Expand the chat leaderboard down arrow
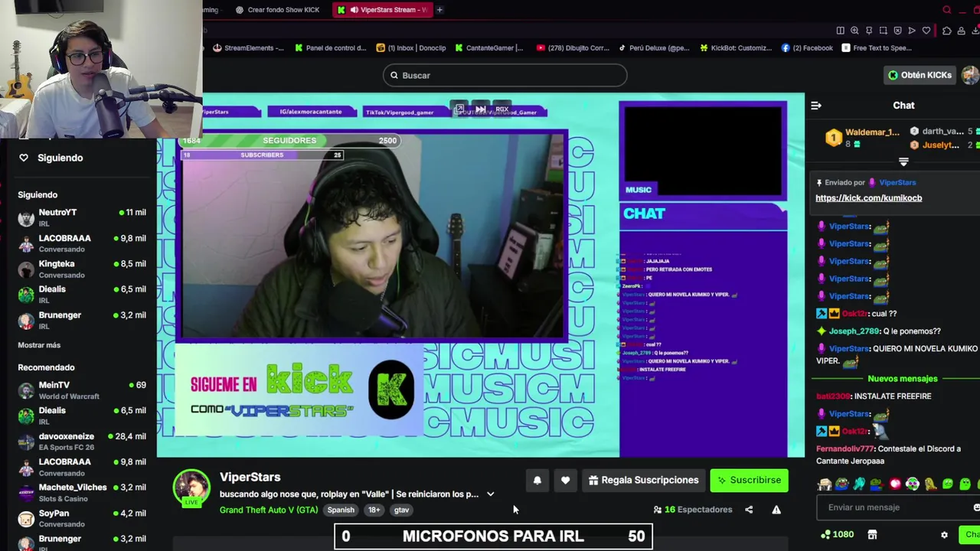This screenshot has width=980, height=551. pos(903,162)
